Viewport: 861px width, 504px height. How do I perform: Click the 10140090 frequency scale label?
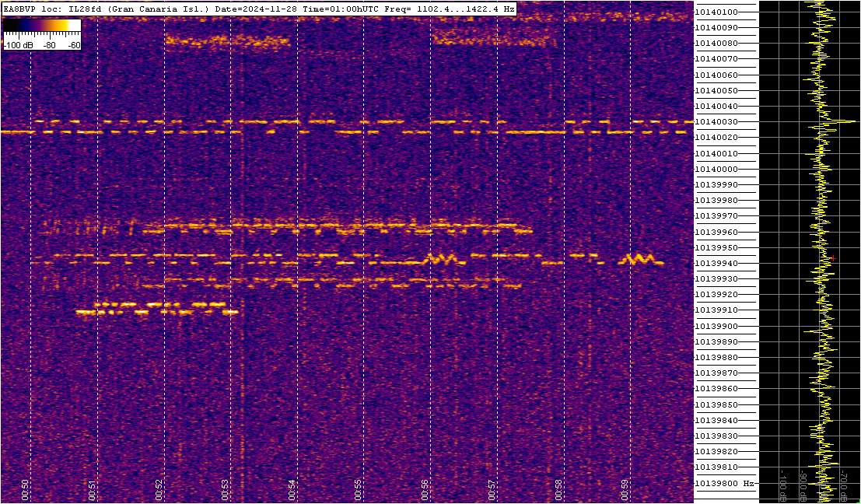pyautogui.click(x=716, y=27)
